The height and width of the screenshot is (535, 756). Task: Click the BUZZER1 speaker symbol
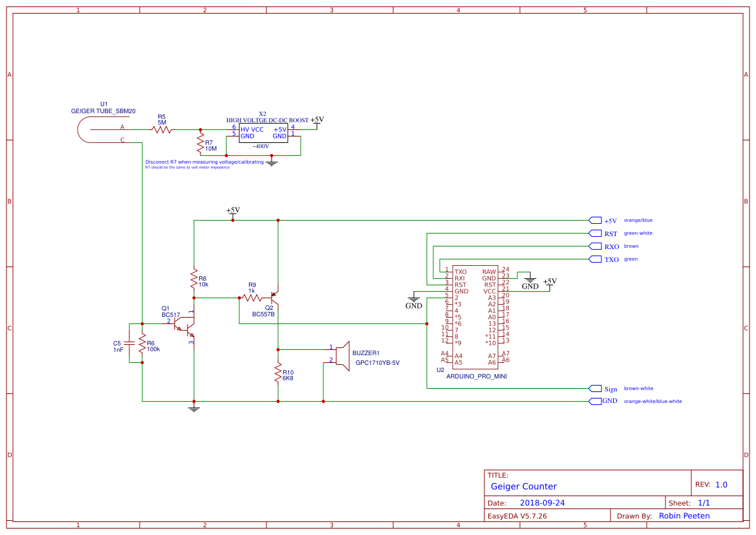(343, 356)
